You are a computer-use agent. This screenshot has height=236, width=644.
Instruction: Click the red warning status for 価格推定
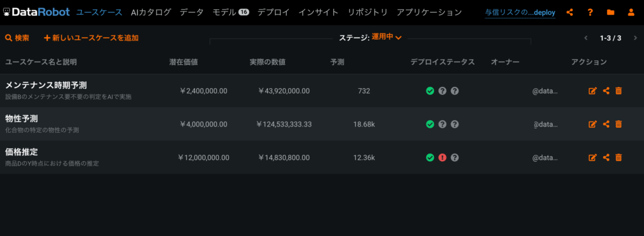(x=442, y=157)
